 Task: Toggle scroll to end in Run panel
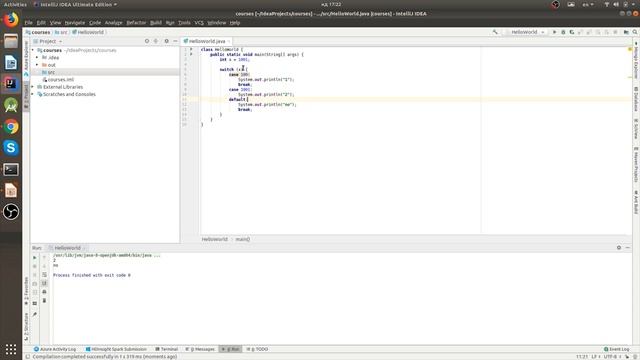pyautogui.click(x=44, y=283)
